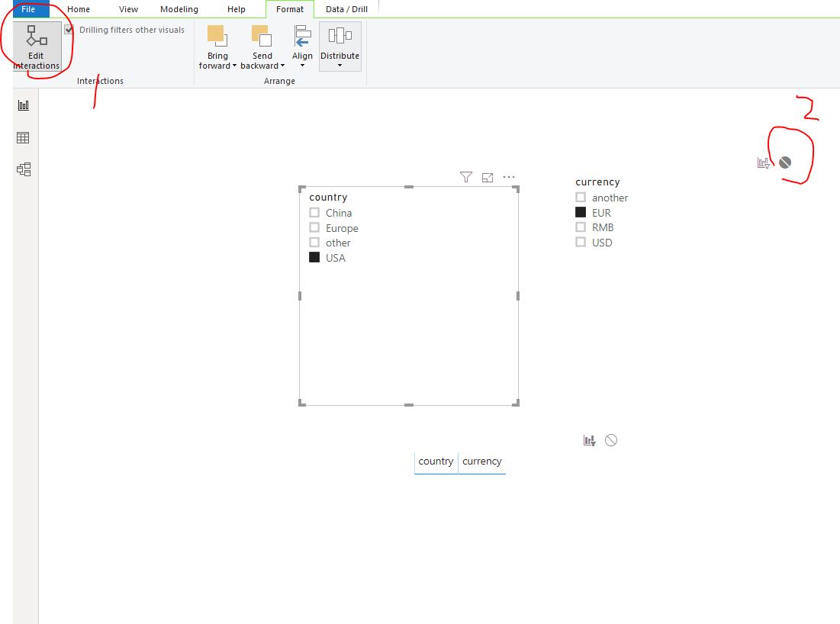
Task: Select Filter interaction icon above the table visual
Action: 589,440
